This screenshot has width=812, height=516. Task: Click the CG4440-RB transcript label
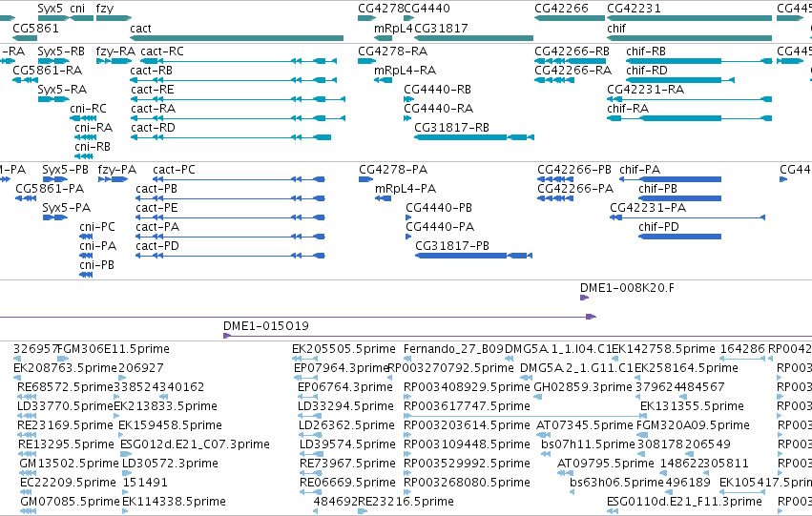[x=438, y=90]
